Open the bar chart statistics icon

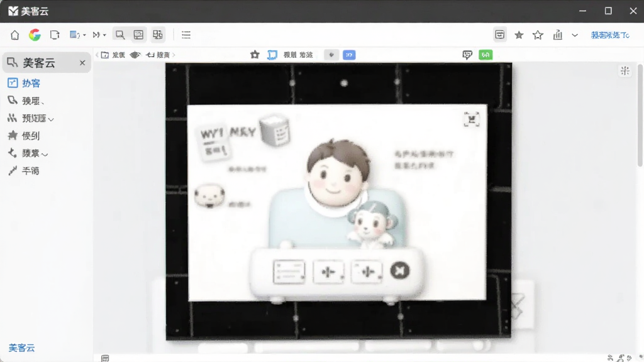tap(557, 35)
